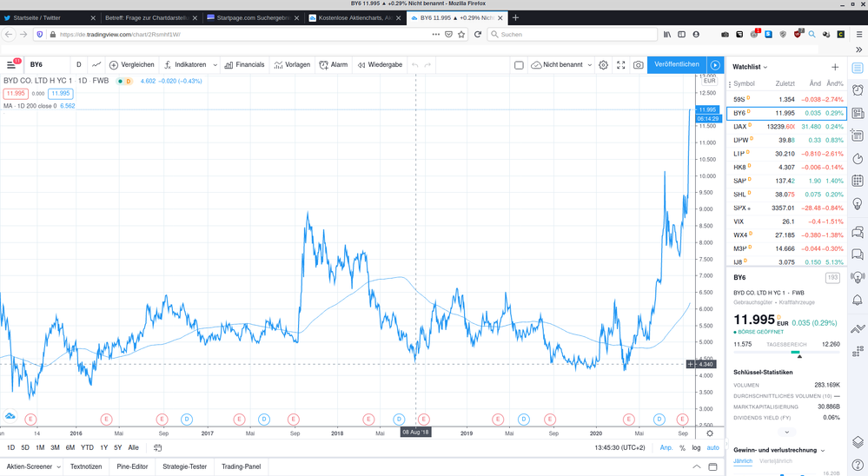Click the Vergleichen compare symbol button
The height and width of the screenshot is (476, 868).
coord(132,65)
